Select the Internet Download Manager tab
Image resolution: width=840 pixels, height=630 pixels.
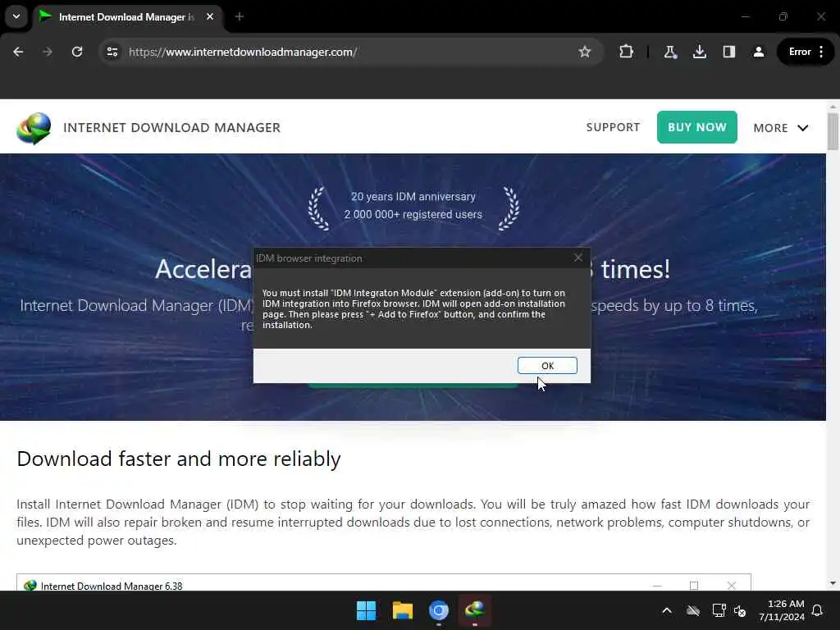pyautogui.click(x=126, y=17)
